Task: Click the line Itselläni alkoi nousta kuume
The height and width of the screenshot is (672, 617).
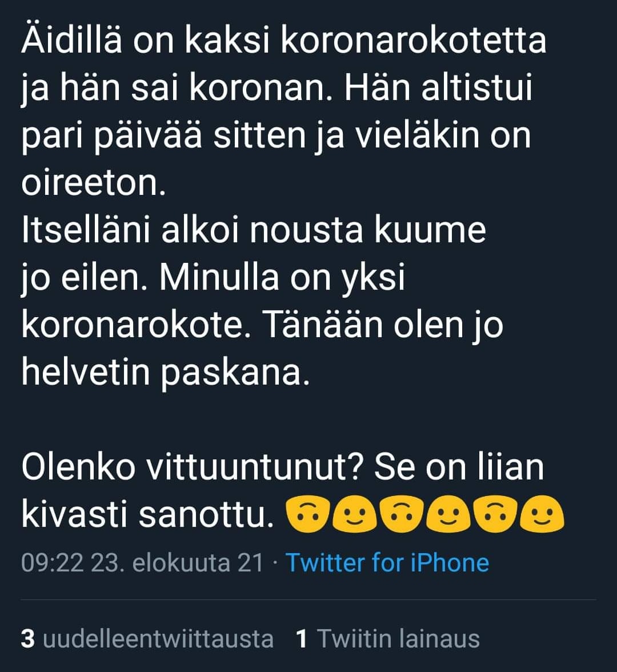Action: point(254,230)
